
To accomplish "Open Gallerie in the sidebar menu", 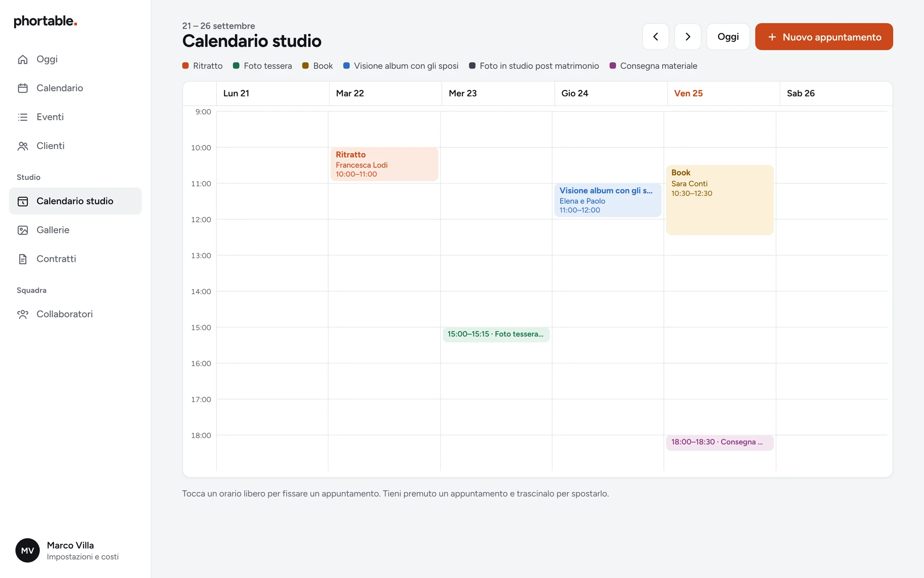I will pyautogui.click(x=75, y=230).
